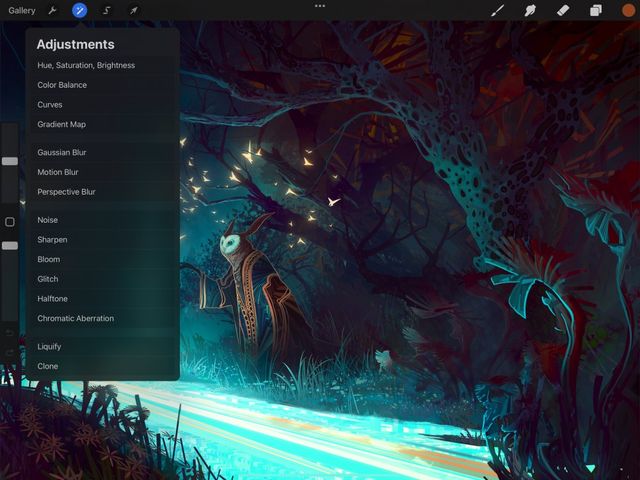Activate the Transform arrow tool
The height and width of the screenshot is (480, 640).
click(134, 11)
